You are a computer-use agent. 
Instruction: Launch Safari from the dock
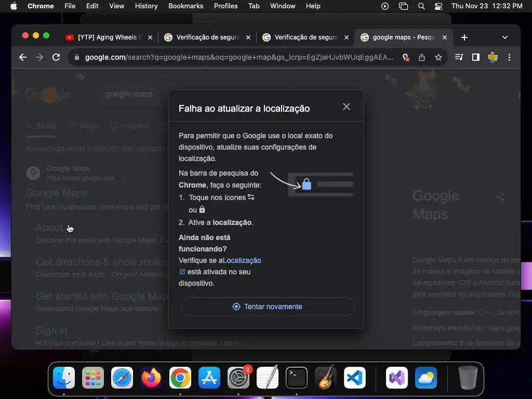[x=122, y=378]
